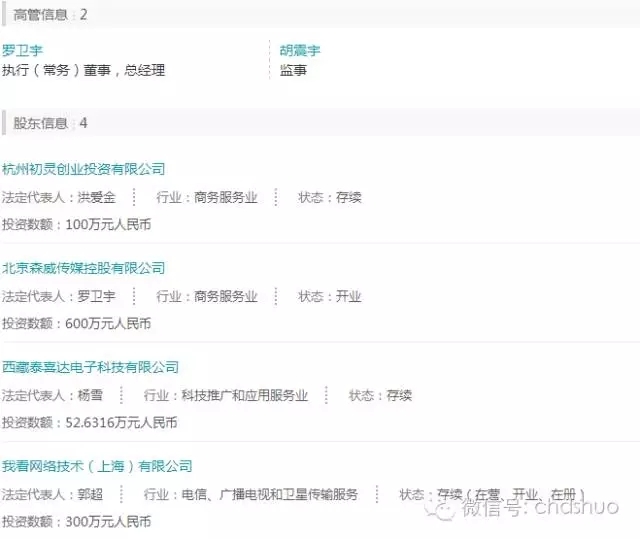Select 行业：商务服务业 in the 杭州初灵 row
This screenshot has height=539, width=640.
207,197
